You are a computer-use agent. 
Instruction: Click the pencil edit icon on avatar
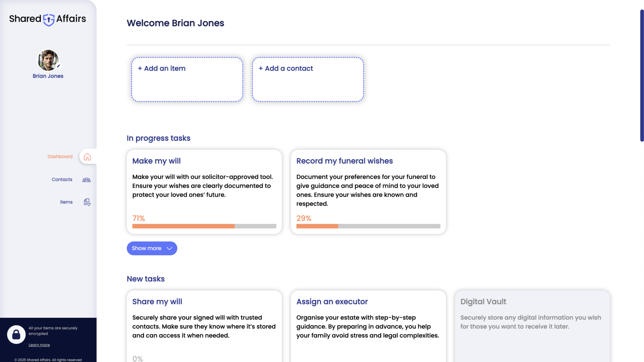pyautogui.click(x=58, y=66)
